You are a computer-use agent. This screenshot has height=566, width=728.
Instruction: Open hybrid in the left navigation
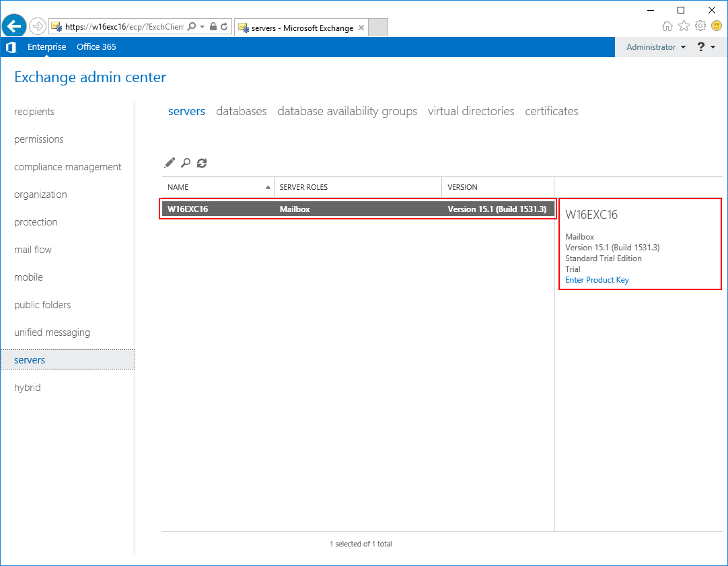(x=28, y=388)
